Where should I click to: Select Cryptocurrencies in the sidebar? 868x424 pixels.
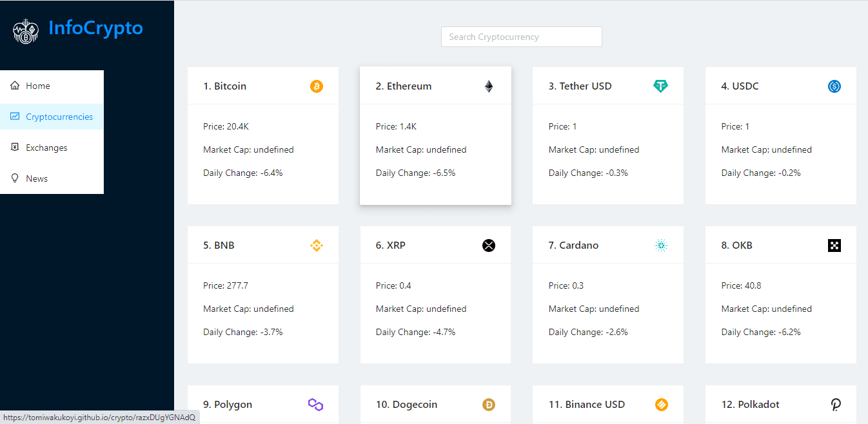pos(52,117)
